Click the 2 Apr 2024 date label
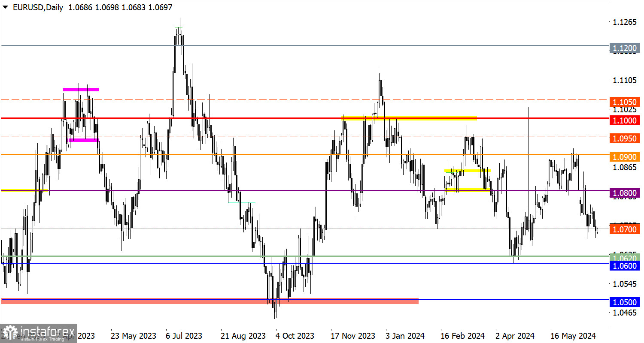 pos(515,335)
